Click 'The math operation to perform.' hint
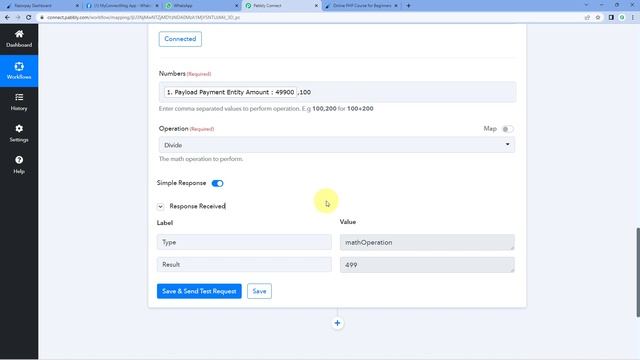Image resolution: width=640 pixels, height=360 pixels. (x=201, y=159)
